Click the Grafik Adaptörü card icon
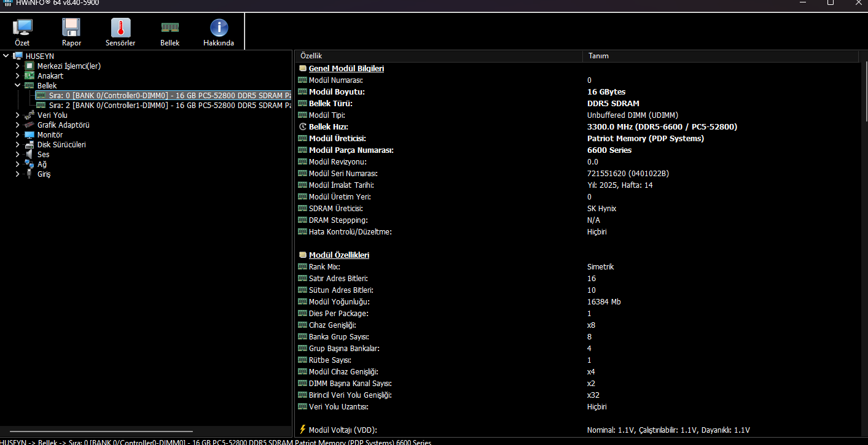This screenshot has width=868, height=445. 29,125
